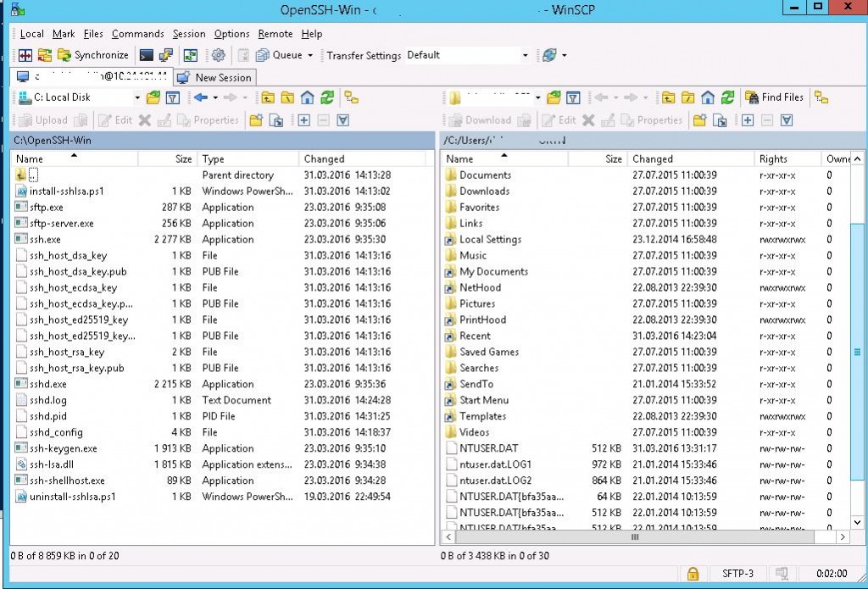Click the remote root directory icon
Screen dimensions: 868x589
687,97
